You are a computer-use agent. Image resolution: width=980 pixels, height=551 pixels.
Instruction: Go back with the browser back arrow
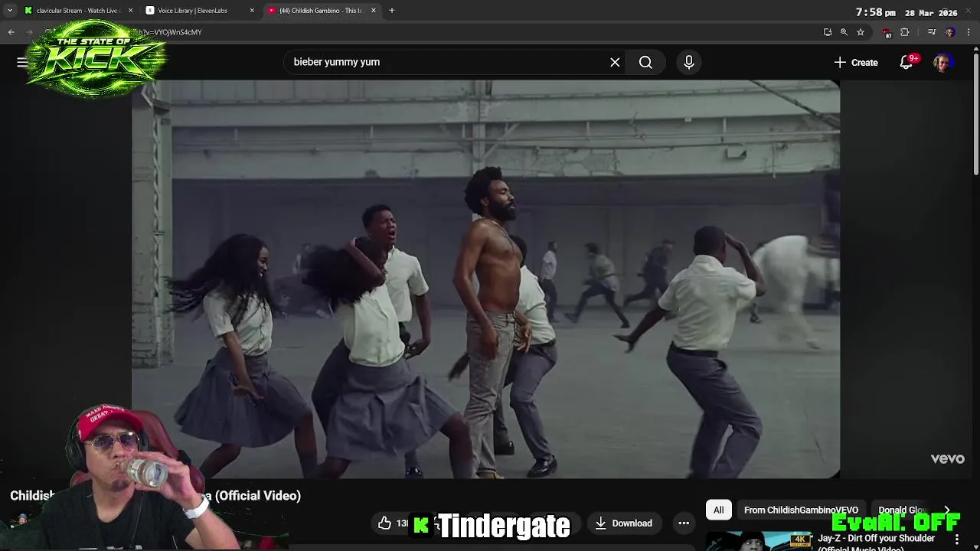pyautogui.click(x=11, y=32)
